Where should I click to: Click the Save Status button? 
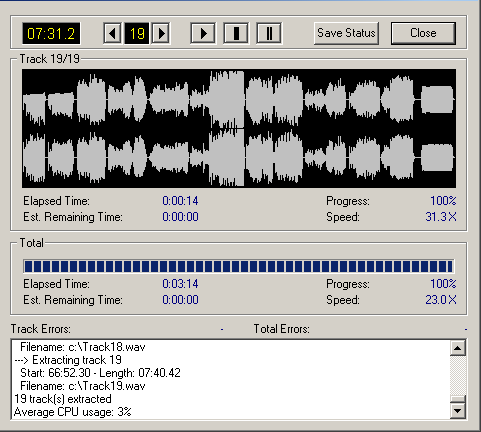[x=346, y=33]
